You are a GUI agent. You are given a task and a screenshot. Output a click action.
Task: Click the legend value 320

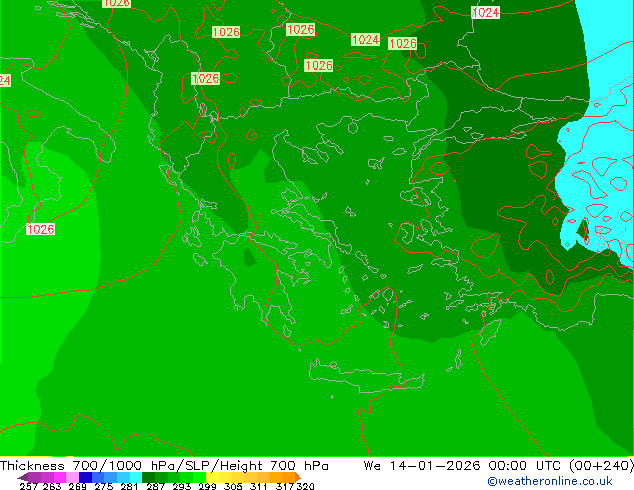[305, 486]
